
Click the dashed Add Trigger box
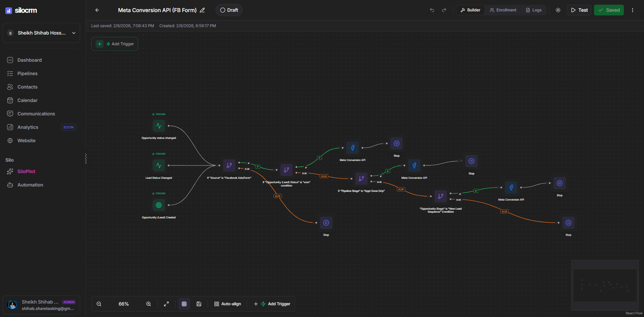pyautogui.click(x=115, y=44)
